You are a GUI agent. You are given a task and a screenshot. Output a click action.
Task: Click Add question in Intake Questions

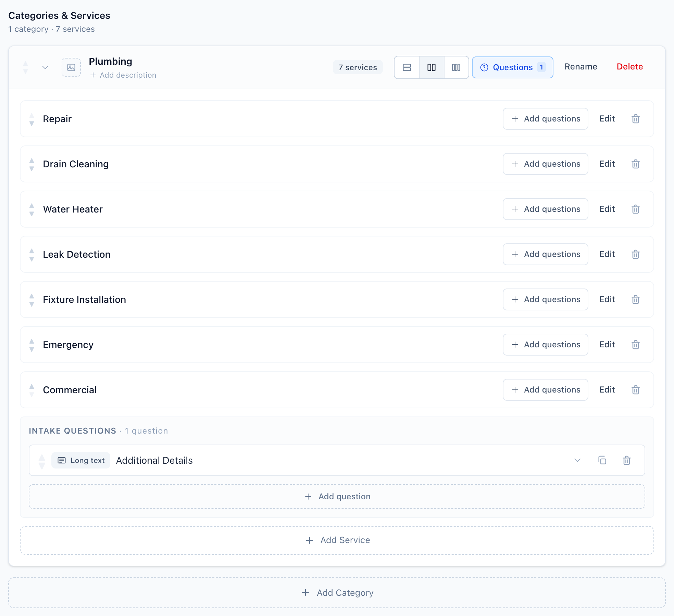click(x=337, y=497)
